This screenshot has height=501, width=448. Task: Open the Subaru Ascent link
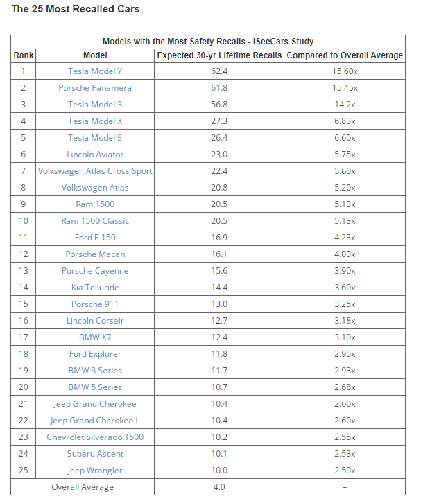[95, 454]
